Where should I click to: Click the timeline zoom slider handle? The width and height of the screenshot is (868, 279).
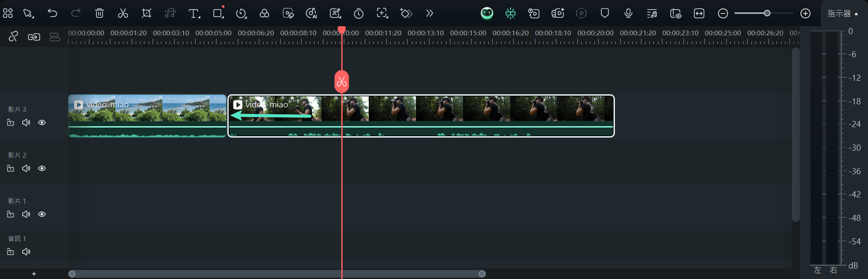(x=767, y=13)
